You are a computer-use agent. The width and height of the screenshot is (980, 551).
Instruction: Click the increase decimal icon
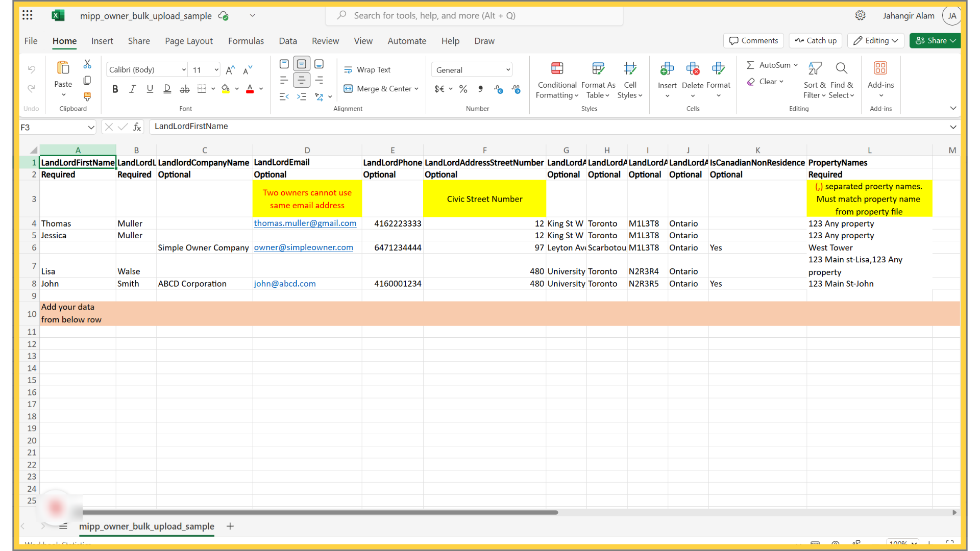coord(499,89)
